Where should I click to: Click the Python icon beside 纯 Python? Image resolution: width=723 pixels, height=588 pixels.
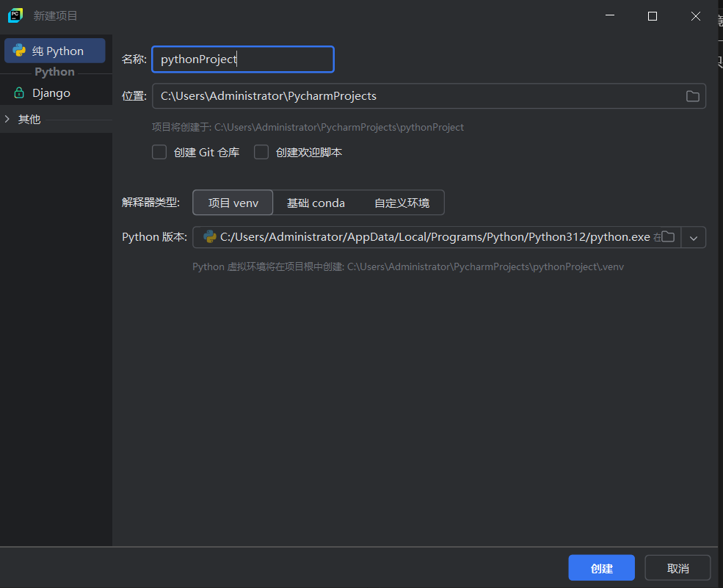(19, 51)
